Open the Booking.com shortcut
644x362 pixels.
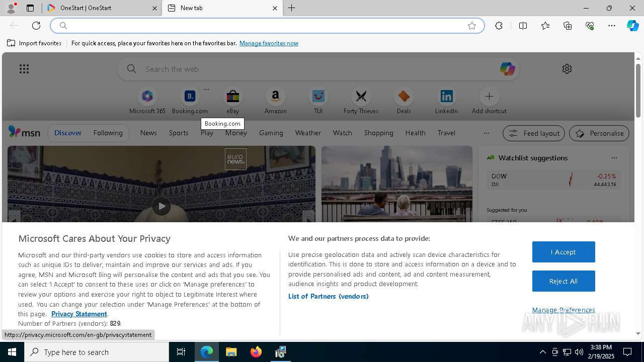190,101
